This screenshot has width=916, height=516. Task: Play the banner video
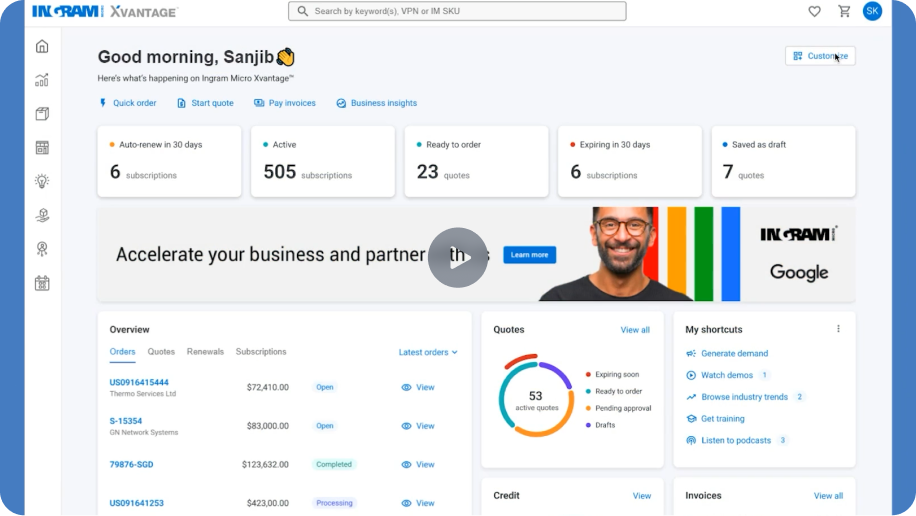pos(458,257)
